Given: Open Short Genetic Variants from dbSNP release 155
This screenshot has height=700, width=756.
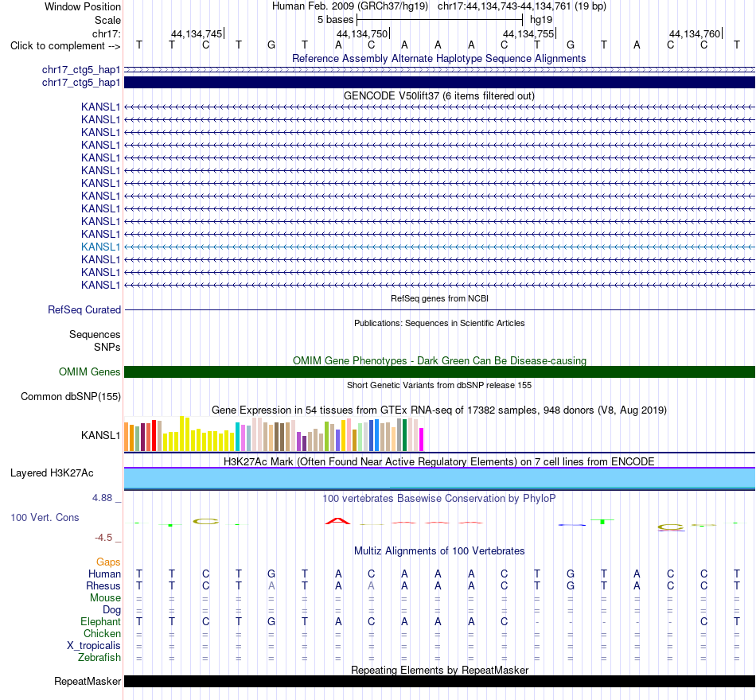Looking at the screenshot, I should pos(439,385).
